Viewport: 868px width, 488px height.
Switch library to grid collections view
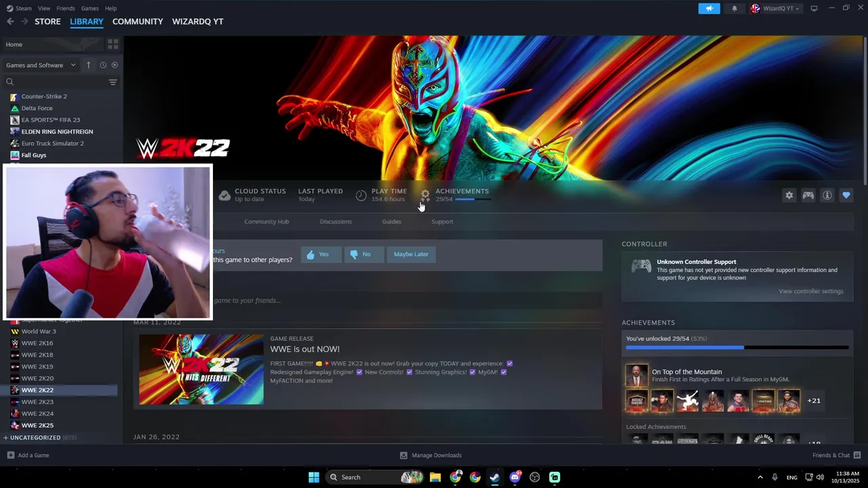tap(113, 44)
